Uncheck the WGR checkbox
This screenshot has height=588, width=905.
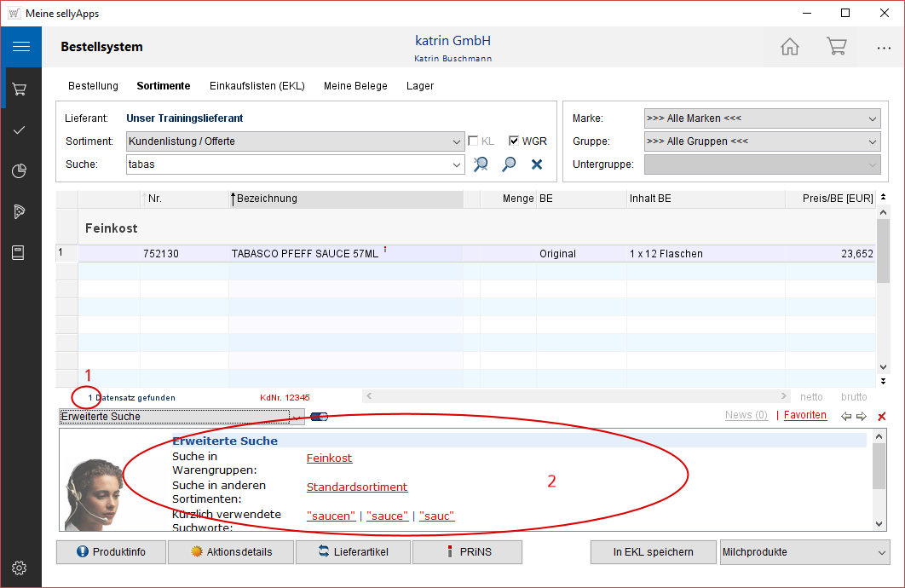click(x=514, y=141)
